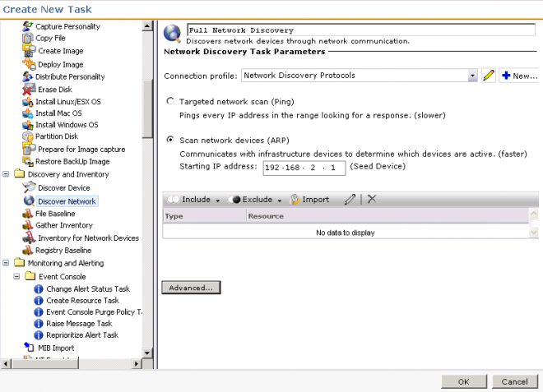Viewport: 543px width, 392px height.
Task: Open the Connection profile dropdown
Action: click(473, 76)
